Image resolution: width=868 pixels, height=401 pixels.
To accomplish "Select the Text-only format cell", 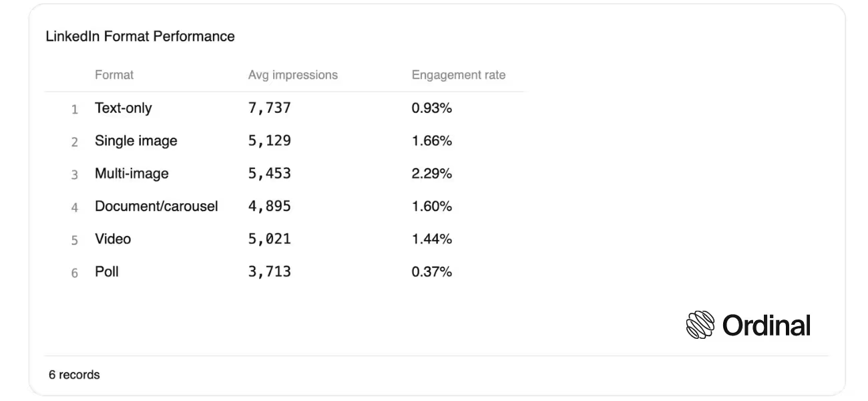I will pyautogui.click(x=124, y=108).
